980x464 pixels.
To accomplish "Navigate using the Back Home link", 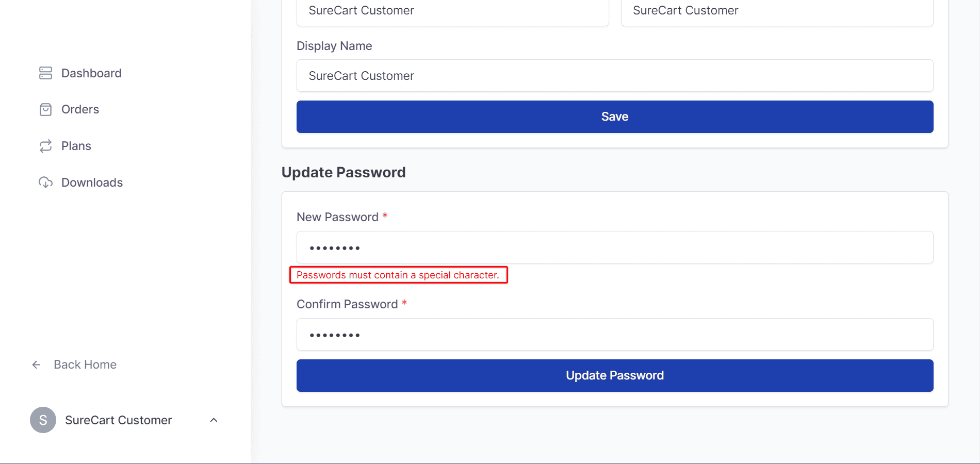I will tap(85, 364).
